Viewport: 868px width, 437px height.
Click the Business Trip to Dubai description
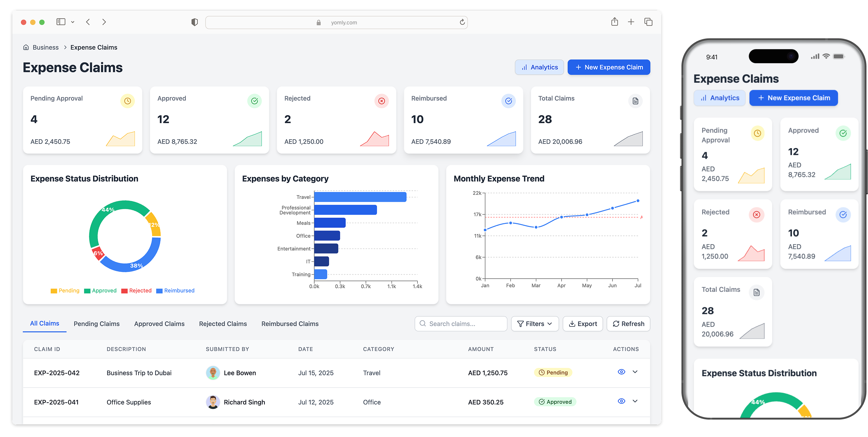(x=139, y=373)
